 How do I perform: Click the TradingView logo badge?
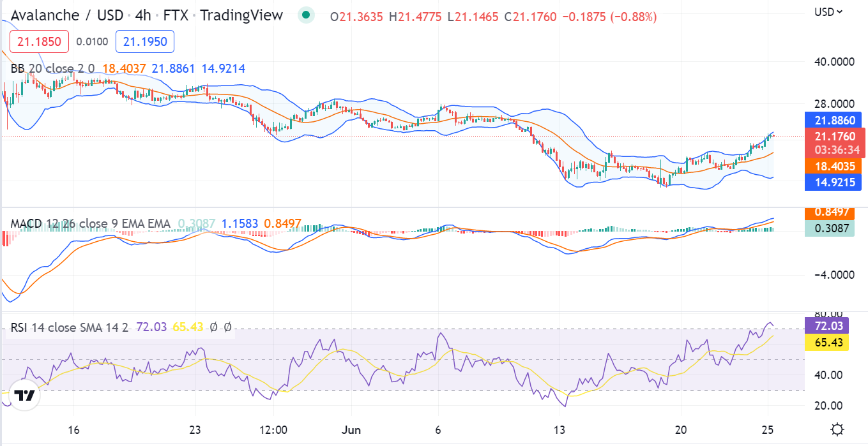24,396
